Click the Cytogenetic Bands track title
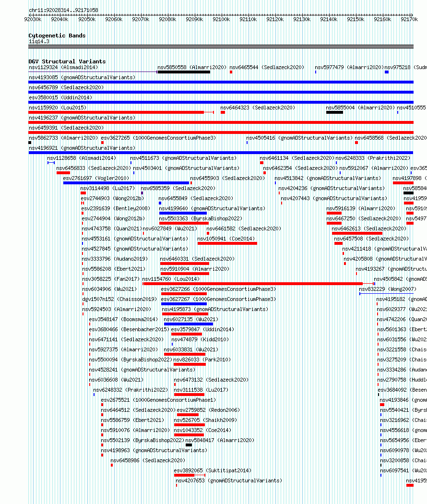 57,36
